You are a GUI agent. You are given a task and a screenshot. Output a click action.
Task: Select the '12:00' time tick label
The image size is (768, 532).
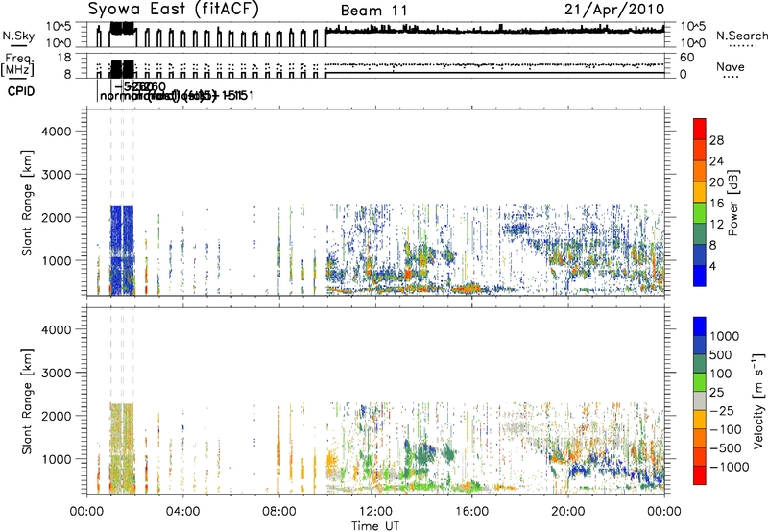click(x=375, y=512)
